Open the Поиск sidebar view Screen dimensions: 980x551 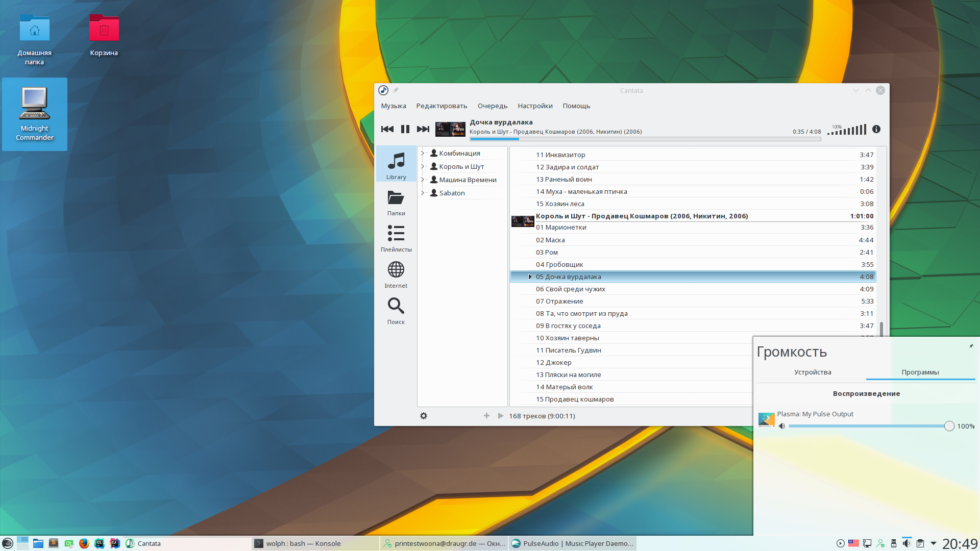click(396, 311)
